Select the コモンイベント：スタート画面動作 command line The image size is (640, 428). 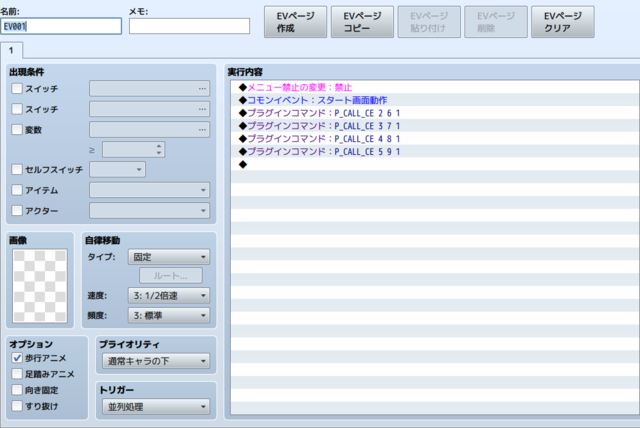pyautogui.click(x=435, y=100)
